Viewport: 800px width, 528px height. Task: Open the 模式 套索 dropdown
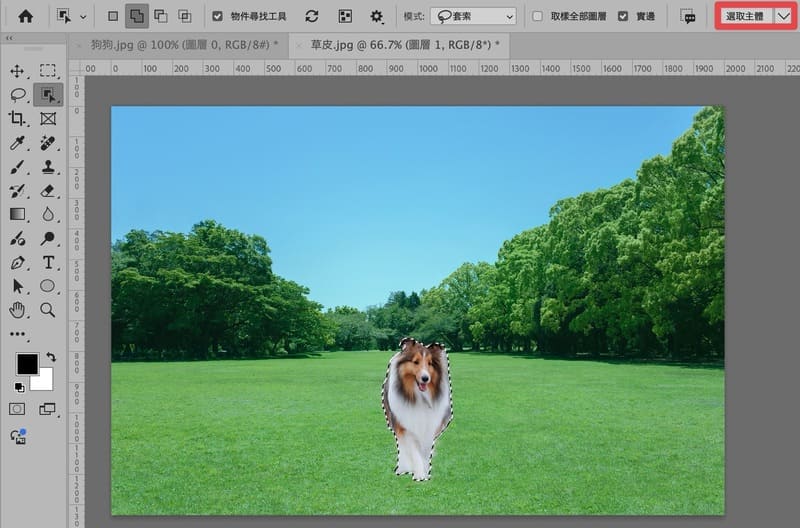coord(473,16)
